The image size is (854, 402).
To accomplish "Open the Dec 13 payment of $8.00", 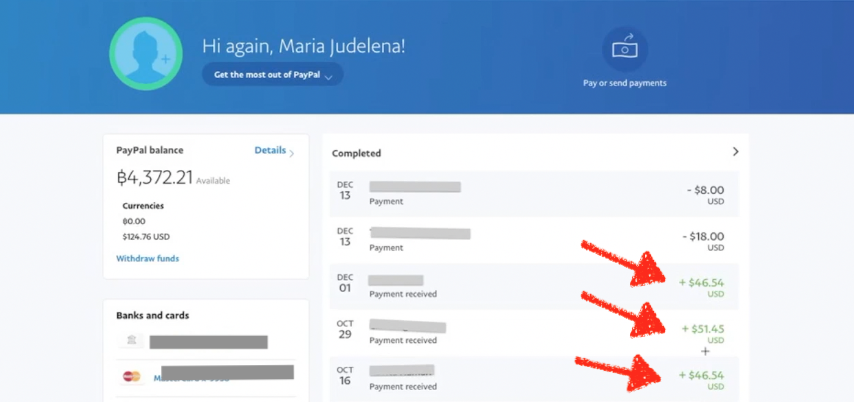I will tap(534, 194).
